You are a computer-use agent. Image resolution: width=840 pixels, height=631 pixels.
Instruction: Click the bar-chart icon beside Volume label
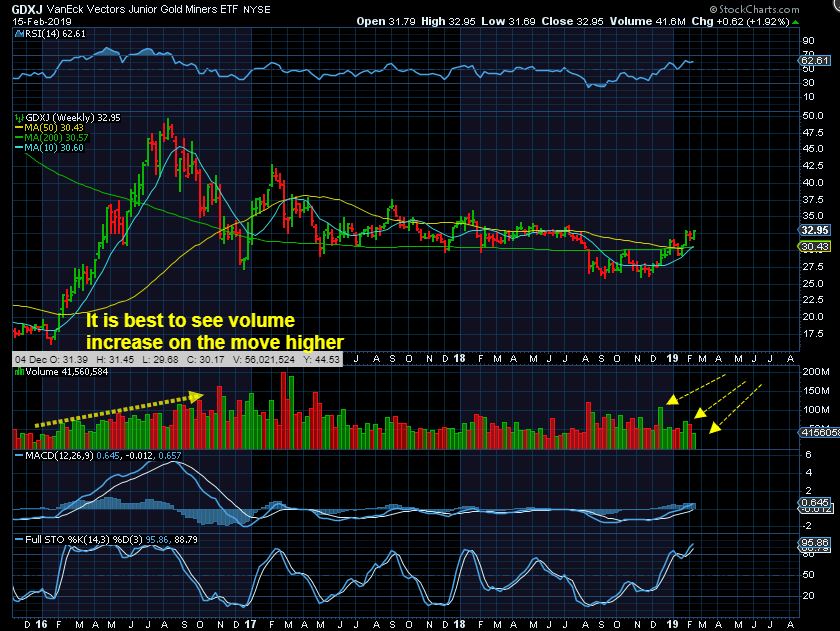click(x=19, y=372)
